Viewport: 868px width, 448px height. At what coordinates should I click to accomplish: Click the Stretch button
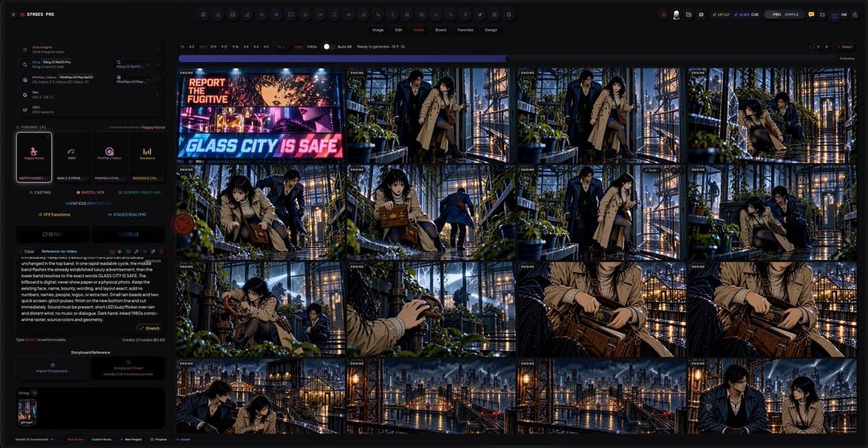[148, 328]
